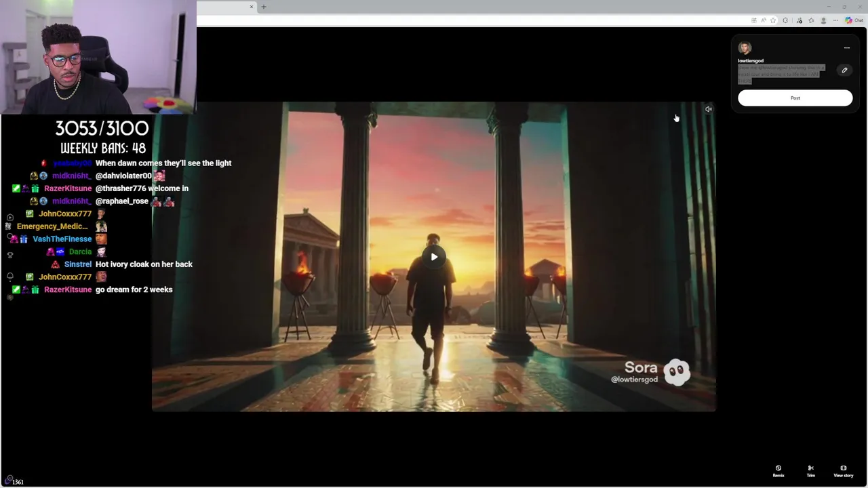Viewport: 868px width, 488px height.
Task: Click the streamer webcam overlay
Action: pos(98,57)
